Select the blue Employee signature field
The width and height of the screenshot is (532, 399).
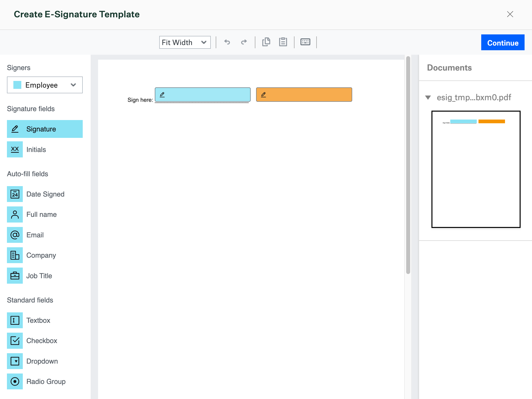203,94
